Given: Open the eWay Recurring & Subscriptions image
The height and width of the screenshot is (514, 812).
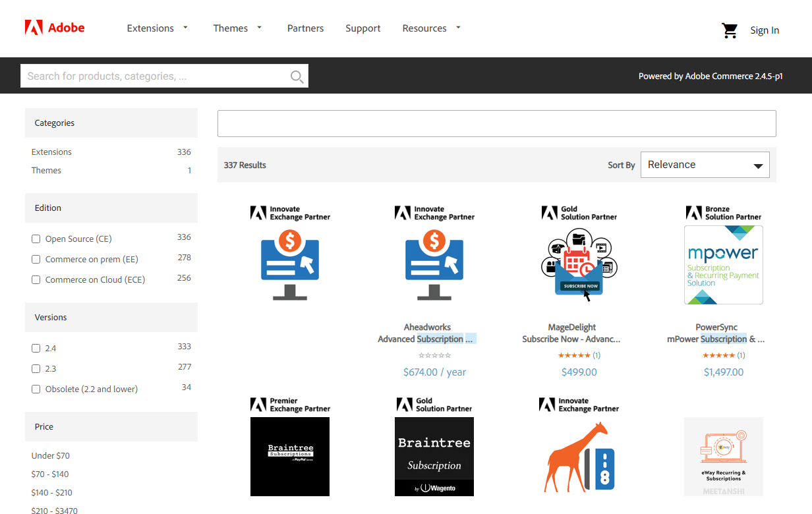Looking at the screenshot, I should pos(724,457).
